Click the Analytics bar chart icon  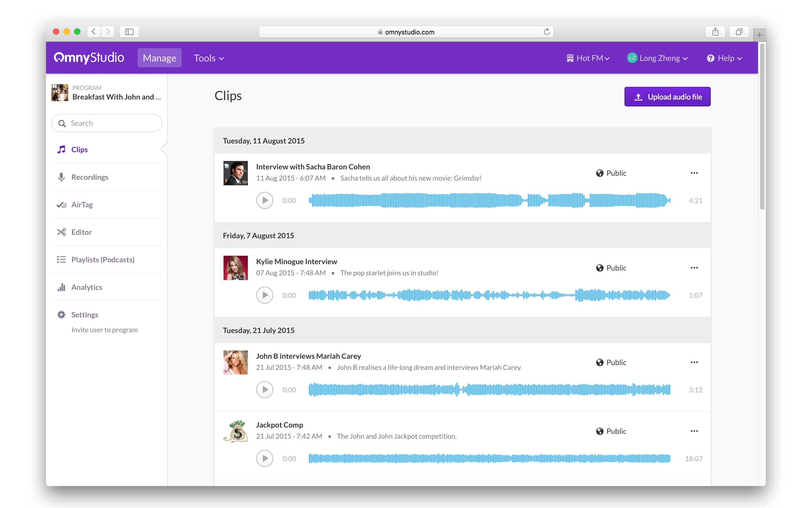pyautogui.click(x=61, y=287)
